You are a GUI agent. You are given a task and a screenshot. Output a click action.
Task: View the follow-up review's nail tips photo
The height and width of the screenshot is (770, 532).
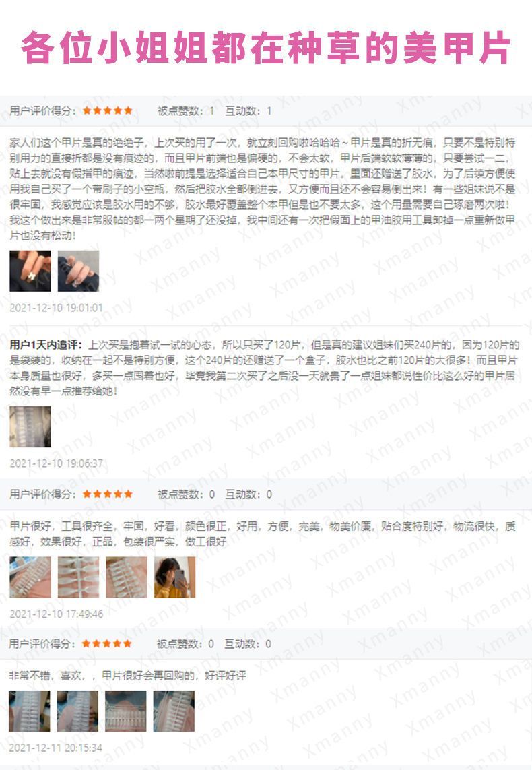tap(30, 426)
